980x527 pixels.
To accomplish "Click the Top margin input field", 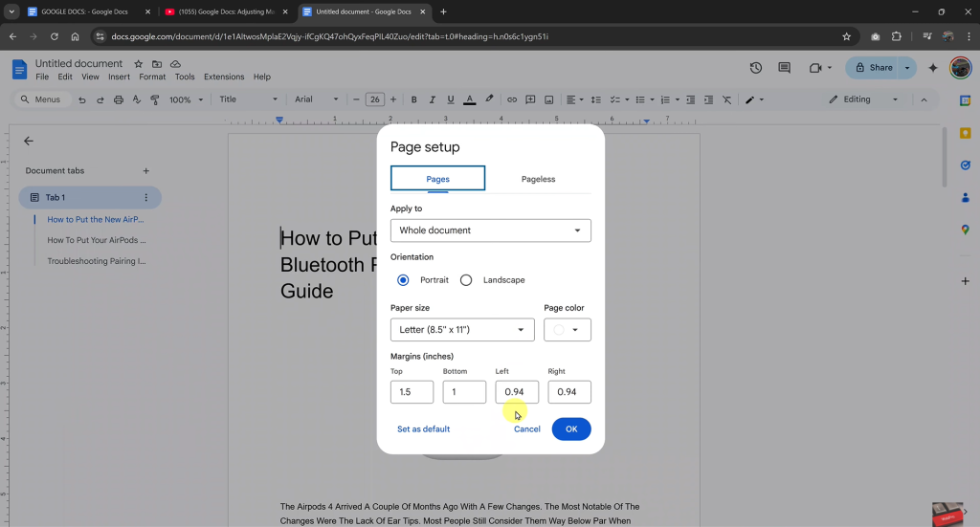I will 412,392.
